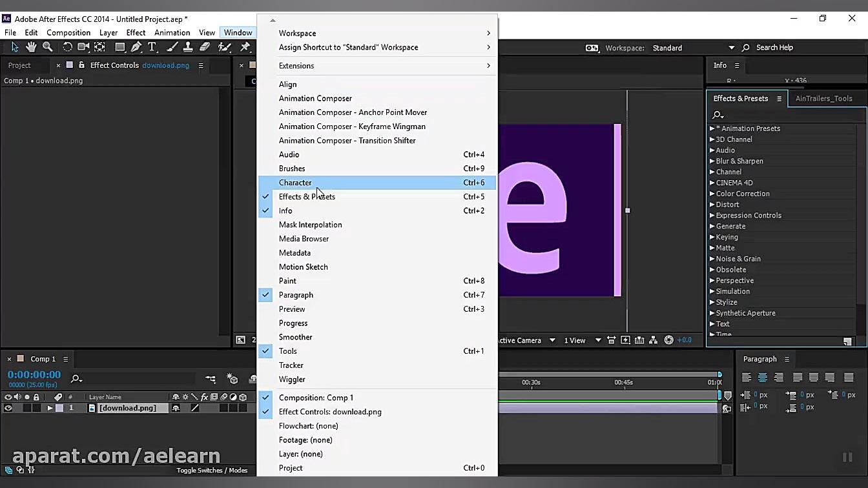Toggle shy switch for download.png layer

[176, 408]
